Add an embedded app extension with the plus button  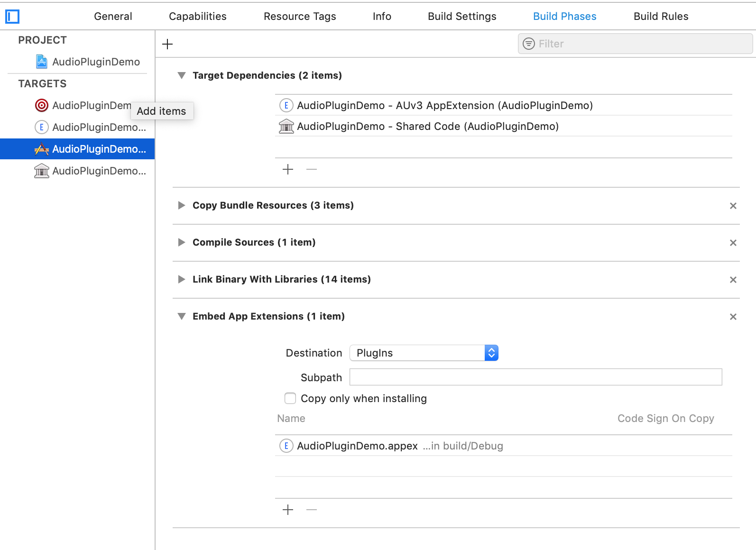288,510
